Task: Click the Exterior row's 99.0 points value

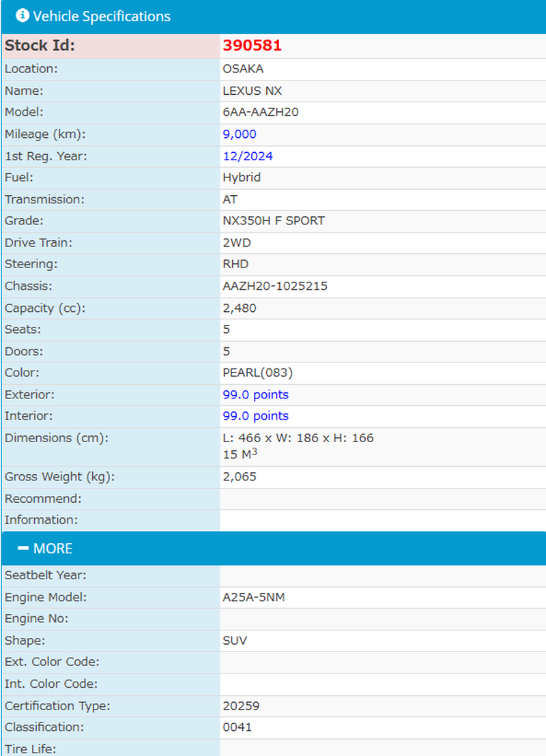Action: coord(256,394)
